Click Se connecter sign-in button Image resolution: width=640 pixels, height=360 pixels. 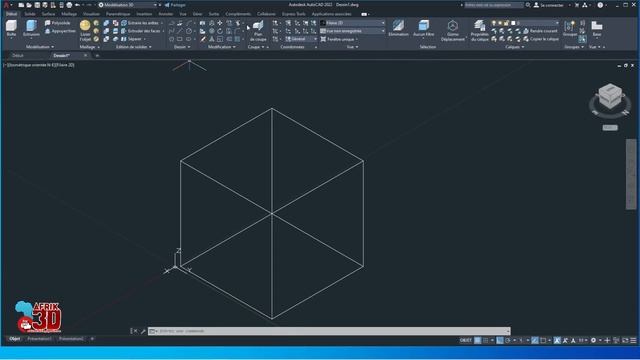(549, 5)
